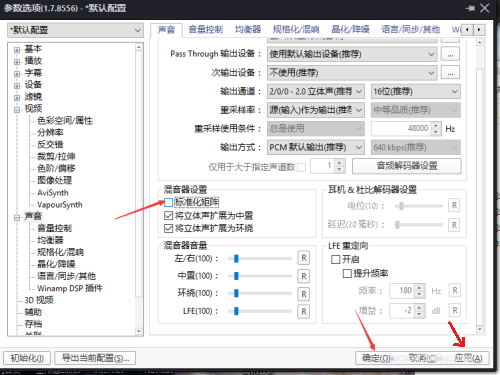Expand the 播放 tree node
Screen dimensions: 500x375
pos(17,62)
